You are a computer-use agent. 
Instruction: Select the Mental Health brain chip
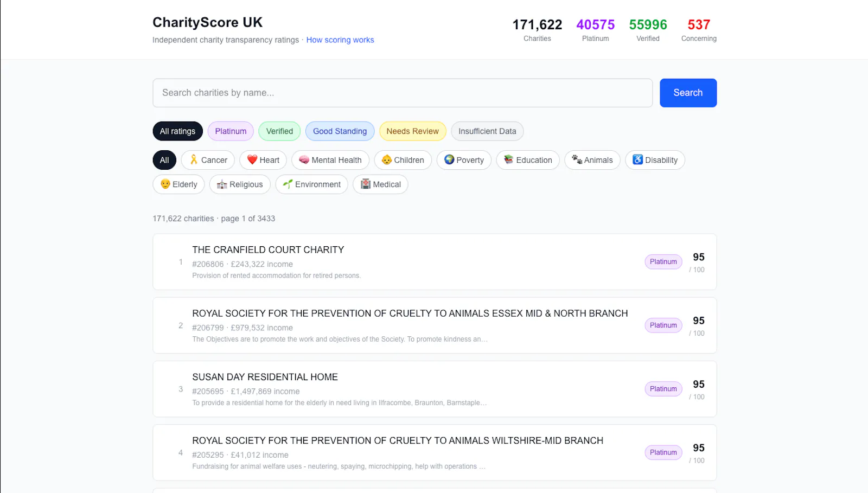click(x=330, y=160)
